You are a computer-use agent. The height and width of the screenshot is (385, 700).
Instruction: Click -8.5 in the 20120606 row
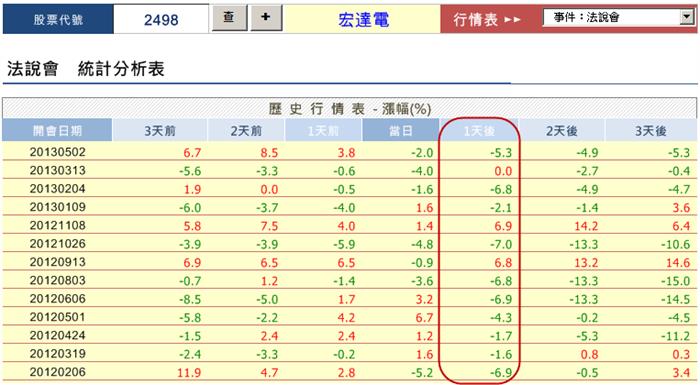190,300
